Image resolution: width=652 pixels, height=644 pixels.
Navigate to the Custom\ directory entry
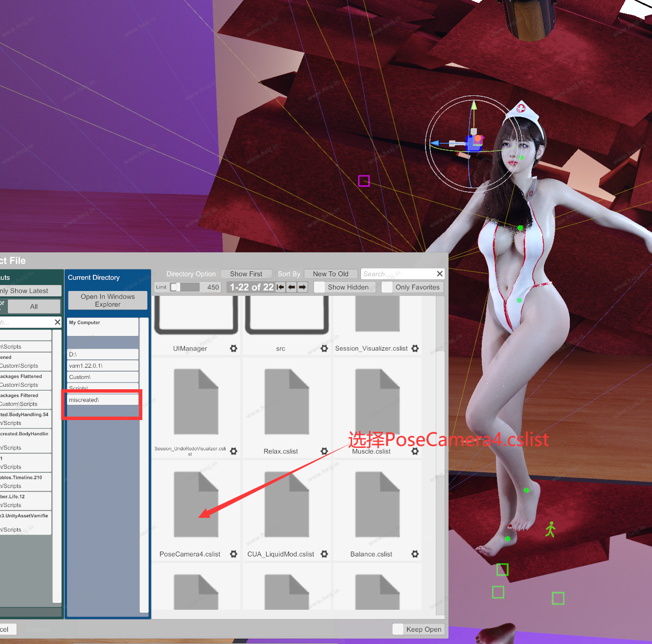point(103,377)
